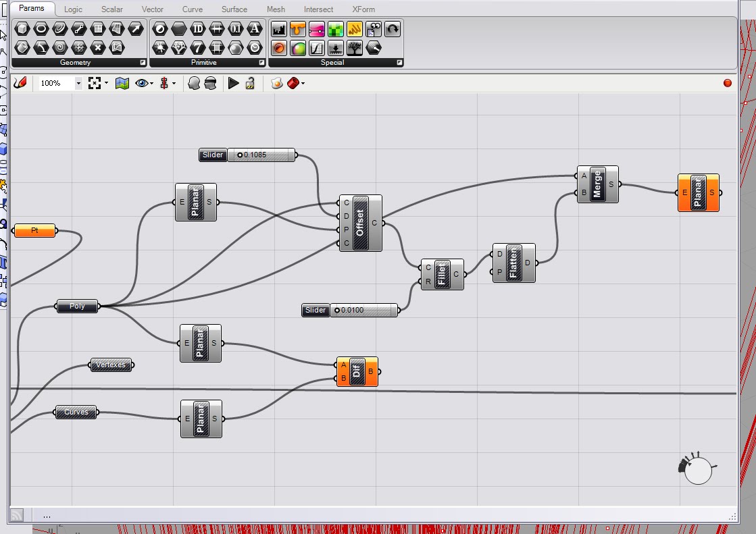
Task: Switch to the Logic tab
Action: tap(73, 9)
